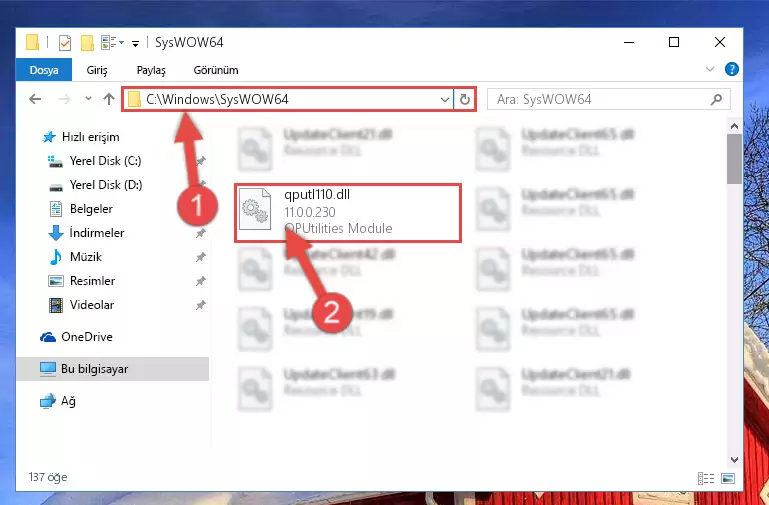Click the folder icon in title bar
Screen dimensions: 769x505
tap(32, 43)
